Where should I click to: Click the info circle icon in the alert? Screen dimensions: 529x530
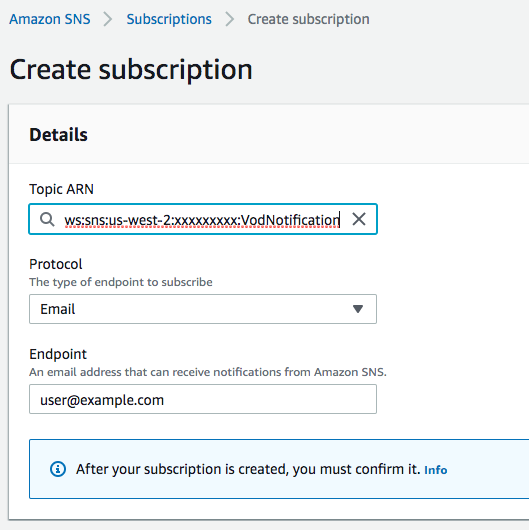[58, 469]
